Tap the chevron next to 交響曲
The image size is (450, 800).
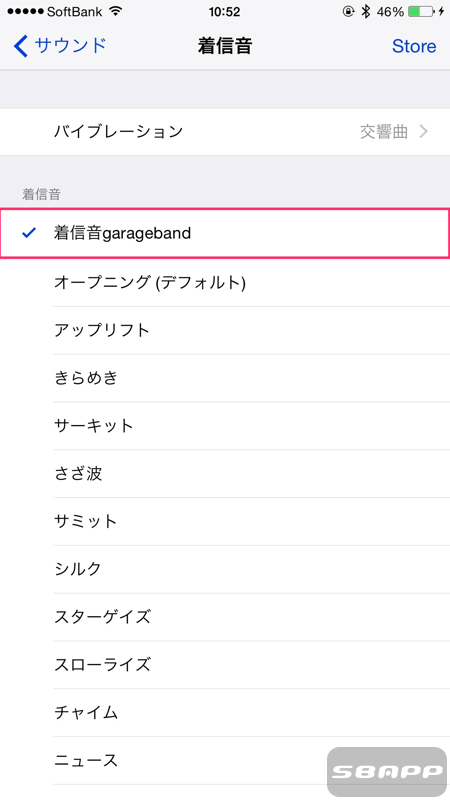[x=423, y=132]
